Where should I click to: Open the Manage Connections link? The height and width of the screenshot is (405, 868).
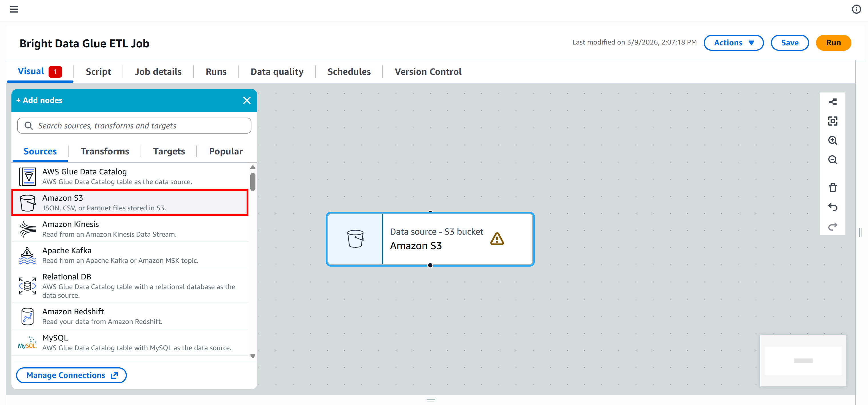(71, 375)
